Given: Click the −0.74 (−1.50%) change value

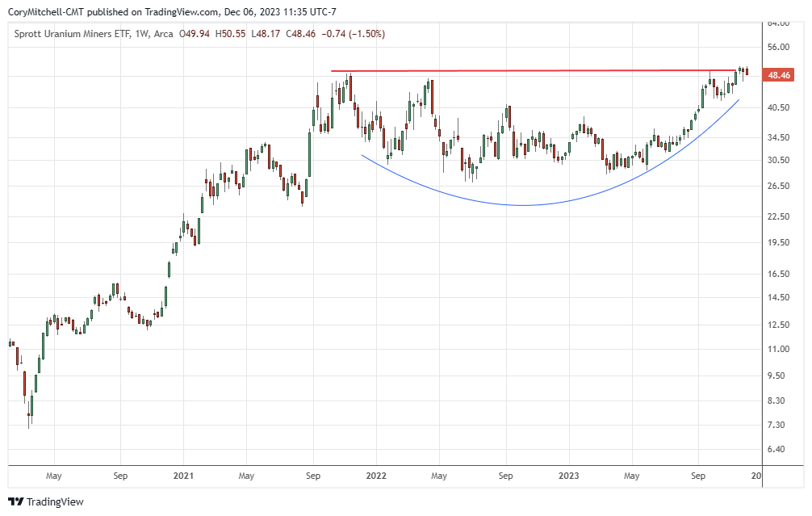Looking at the screenshot, I should click(x=354, y=34).
